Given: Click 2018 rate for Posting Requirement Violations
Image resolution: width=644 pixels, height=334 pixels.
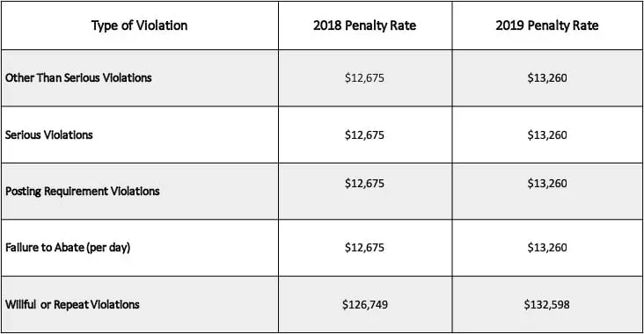Looking at the screenshot, I should coord(365,184).
